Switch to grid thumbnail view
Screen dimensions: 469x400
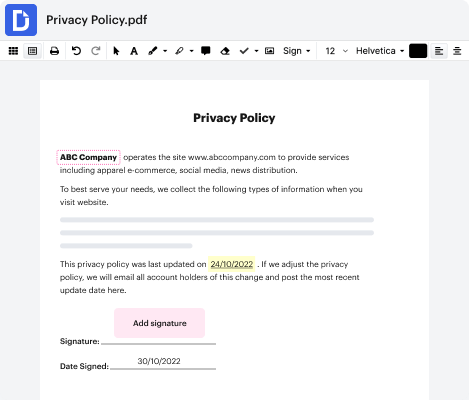coord(13,51)
